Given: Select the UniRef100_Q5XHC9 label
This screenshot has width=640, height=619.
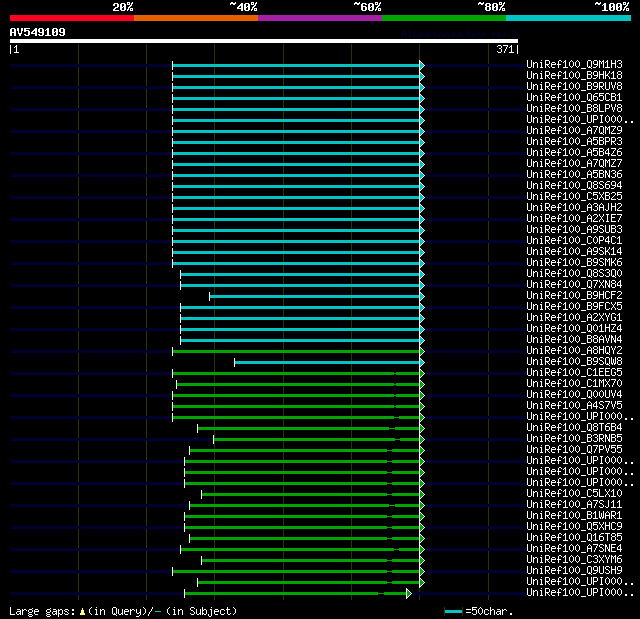Looking at the screenshot, I should (x=574, y=527).
